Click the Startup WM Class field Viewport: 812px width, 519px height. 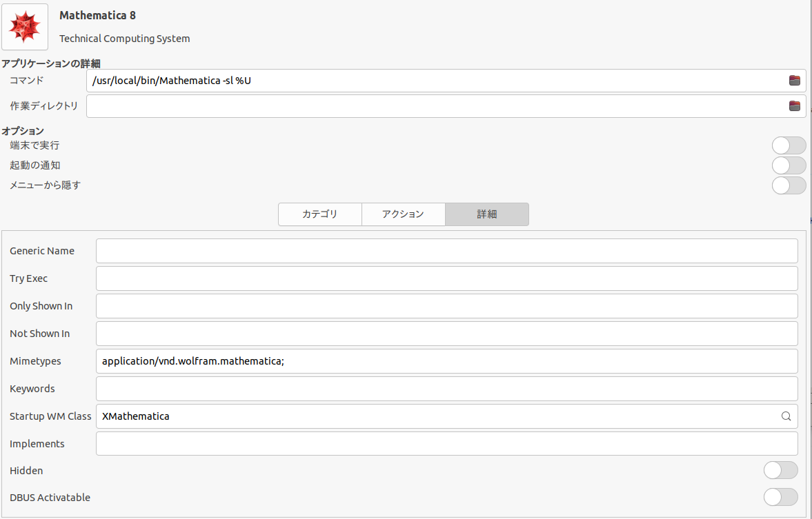pos(447,416)
